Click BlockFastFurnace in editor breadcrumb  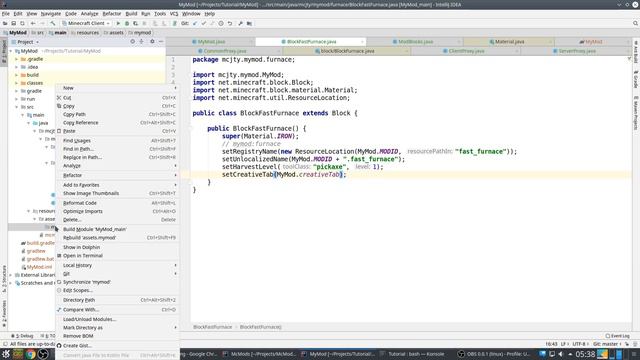coord(212,327)
